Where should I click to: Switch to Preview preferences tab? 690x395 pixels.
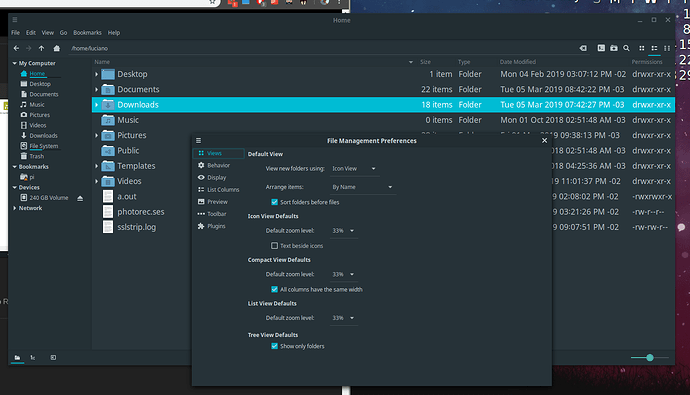coord(218,202)
